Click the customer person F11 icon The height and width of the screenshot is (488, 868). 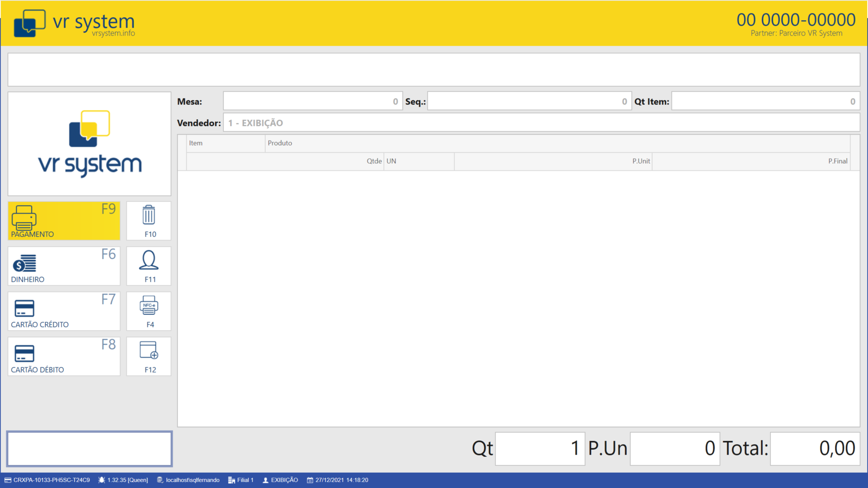pos(149,261)
